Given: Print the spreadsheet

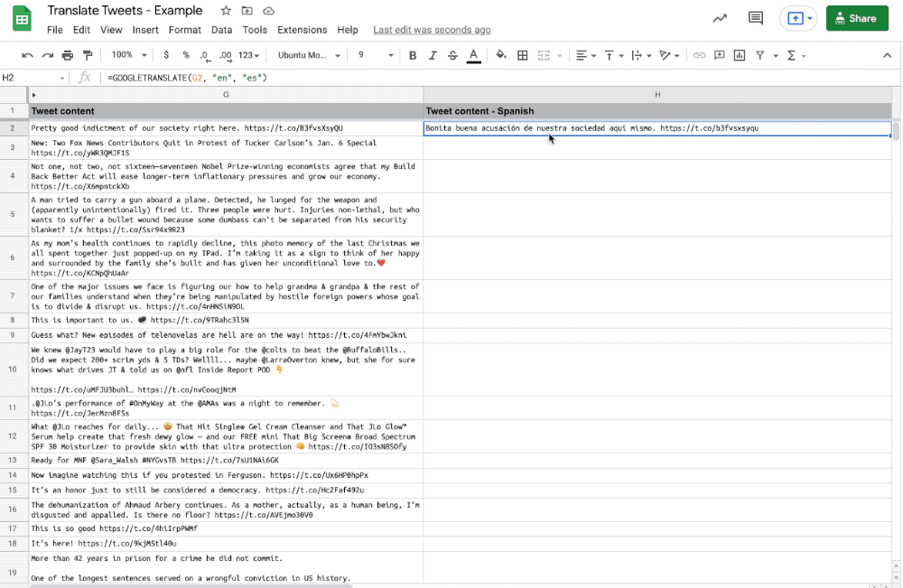Looking at the screenshot, I should [x=68, y=55].
